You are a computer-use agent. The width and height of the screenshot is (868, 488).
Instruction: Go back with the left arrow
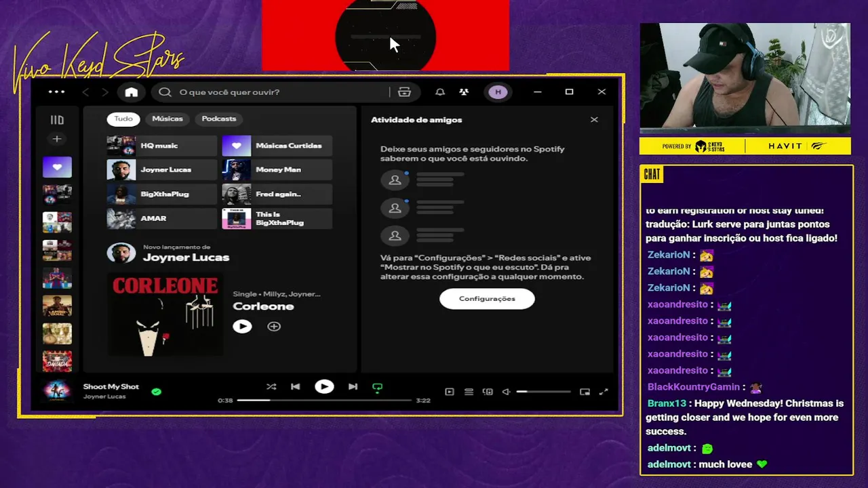tap(85, 92)
